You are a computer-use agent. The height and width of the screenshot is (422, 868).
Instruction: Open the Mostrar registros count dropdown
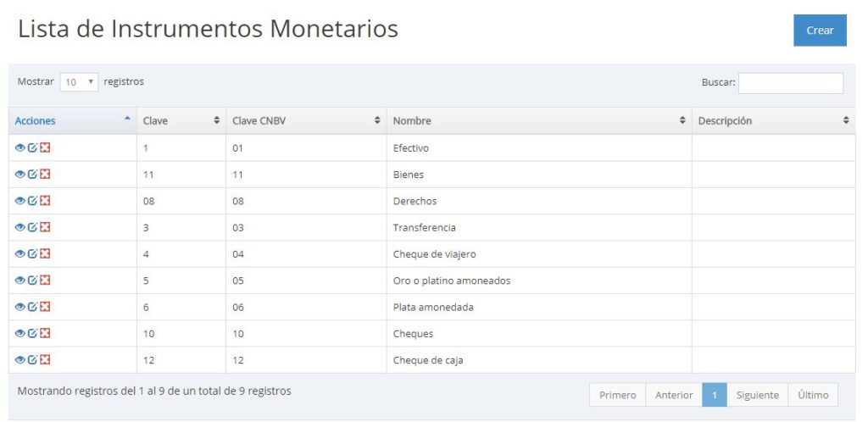79,82
